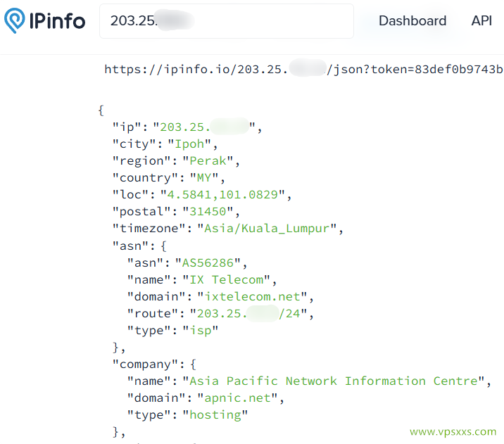Select the city value "Ipoh"

pos(189,144)
